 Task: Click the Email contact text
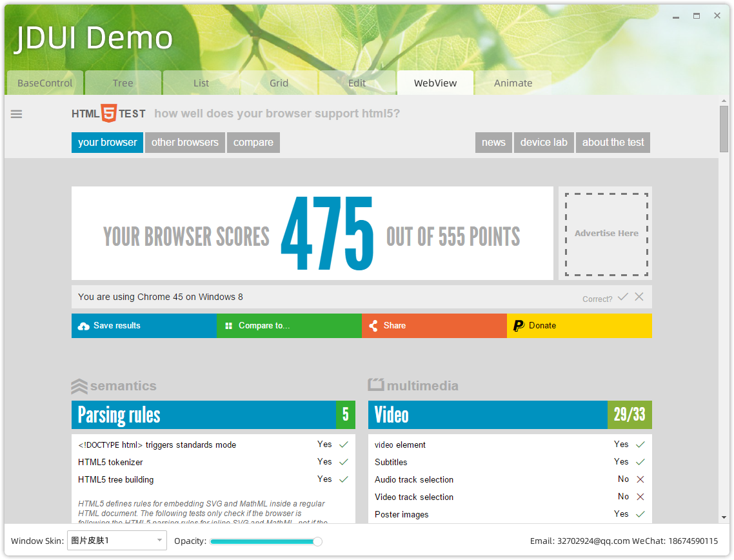coord(580,541)
